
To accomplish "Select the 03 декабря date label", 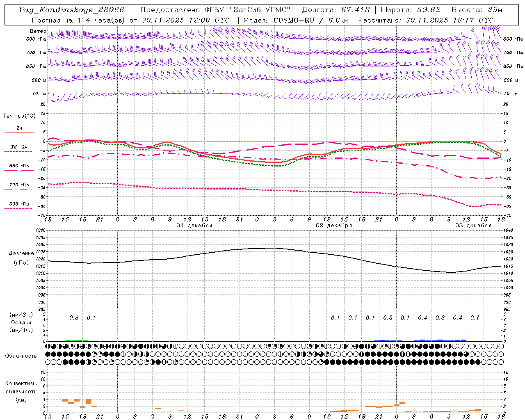I will coord(473,226).
